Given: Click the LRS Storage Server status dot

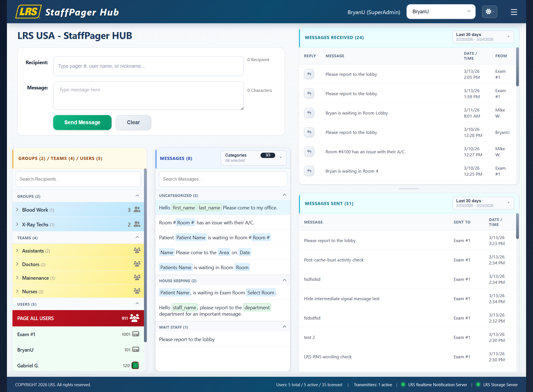Looking at the screenshot, I should [x=478, y=385].
